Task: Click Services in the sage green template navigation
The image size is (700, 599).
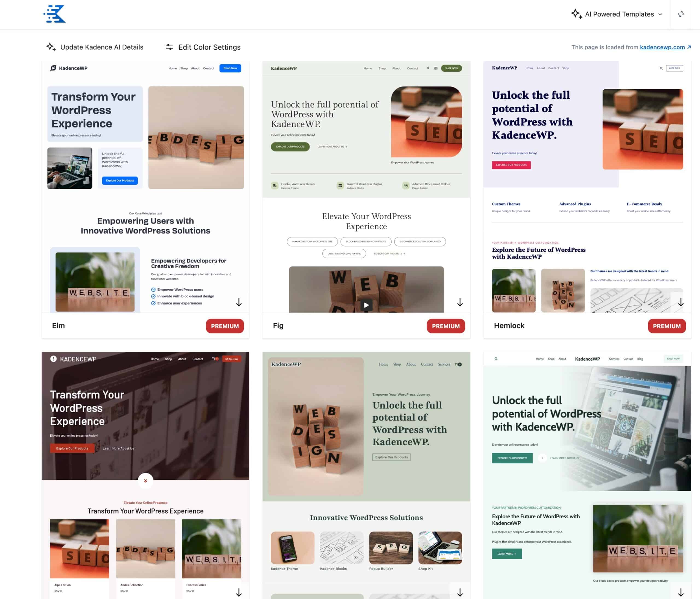Action: click(444, 364)
